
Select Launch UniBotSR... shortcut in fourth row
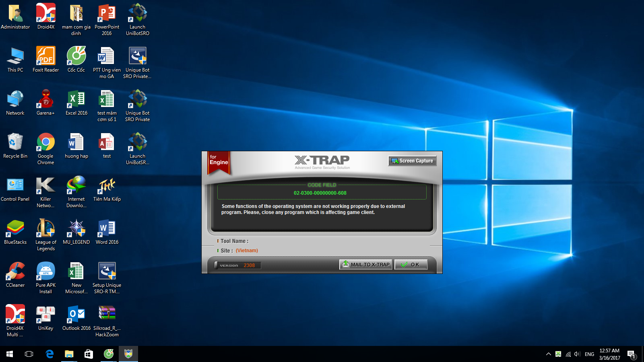137,149
